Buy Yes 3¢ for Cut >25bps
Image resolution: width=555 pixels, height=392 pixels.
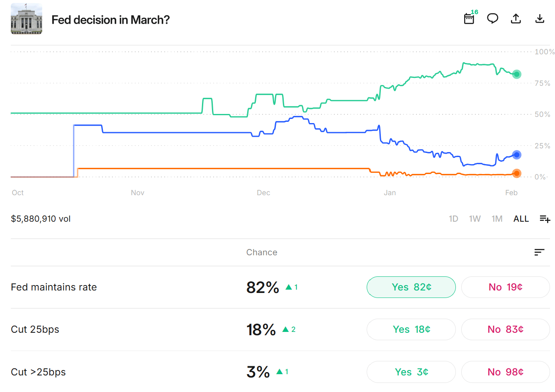click(411, 372)
